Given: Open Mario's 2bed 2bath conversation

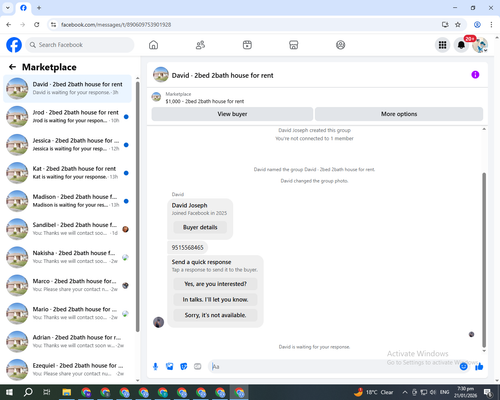Looking at the screenshot, I should click(67, 313).
